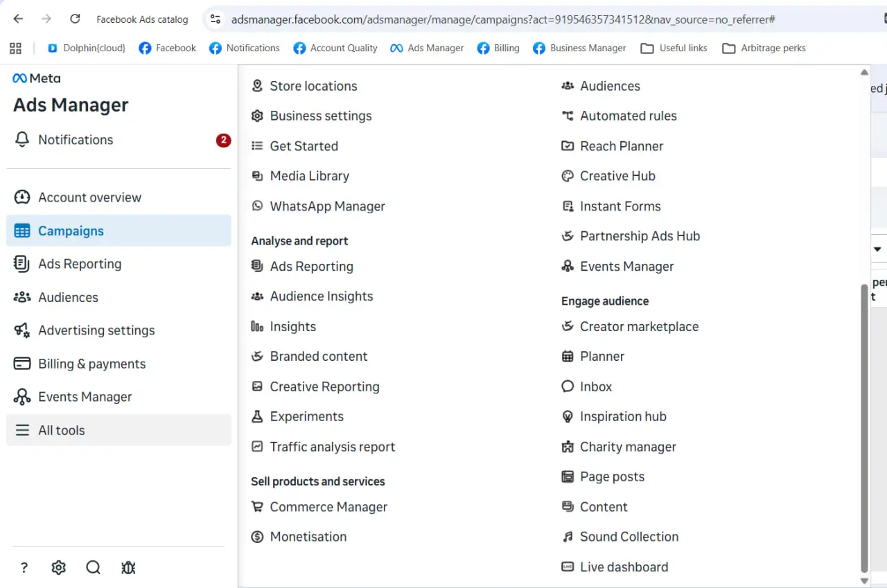
Task: Open the Business Manager bookmark
Action: tap(579, 48)
